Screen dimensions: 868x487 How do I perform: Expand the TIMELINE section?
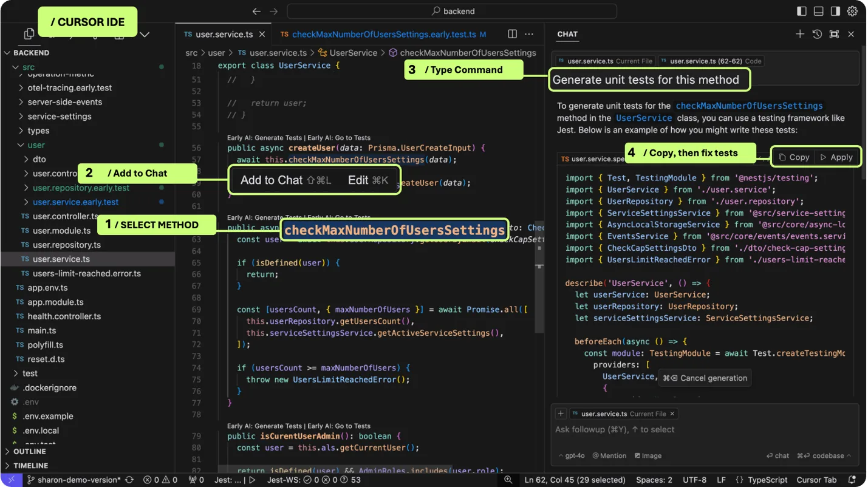pyautogui.click(x=30, y=466)
